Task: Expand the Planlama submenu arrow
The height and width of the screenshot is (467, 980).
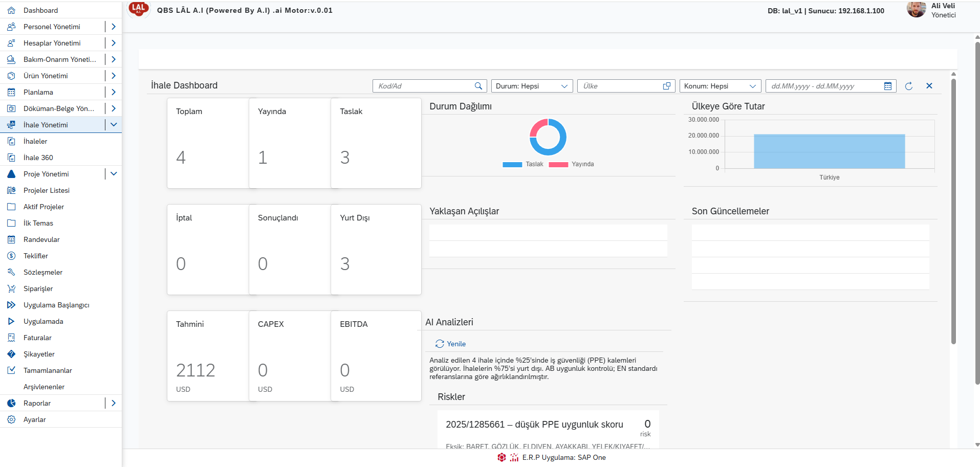Action: (x=114, y=92)
